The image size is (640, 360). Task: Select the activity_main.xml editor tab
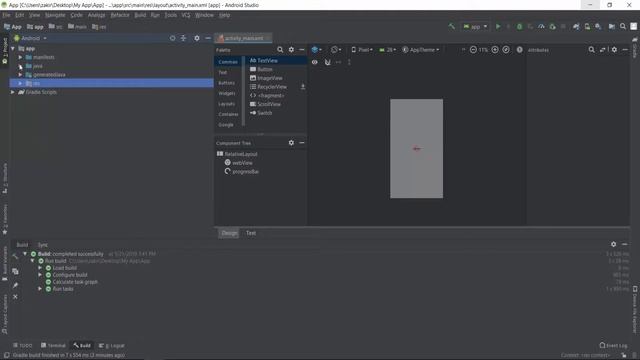point(244,38)
